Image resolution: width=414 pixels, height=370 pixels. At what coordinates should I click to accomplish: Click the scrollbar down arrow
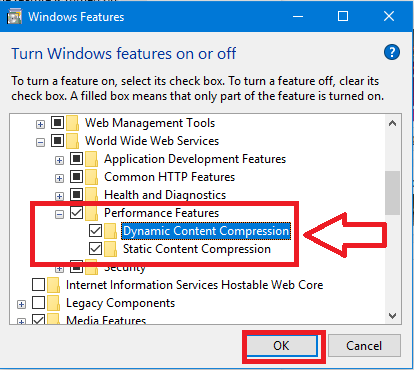coord(392,315)
